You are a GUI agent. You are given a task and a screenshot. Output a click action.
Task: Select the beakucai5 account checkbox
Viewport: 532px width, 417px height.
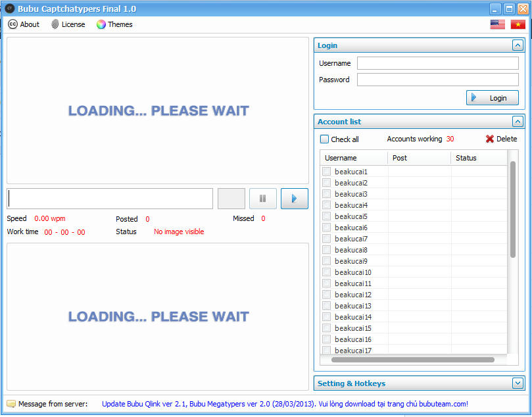(326, 216)
